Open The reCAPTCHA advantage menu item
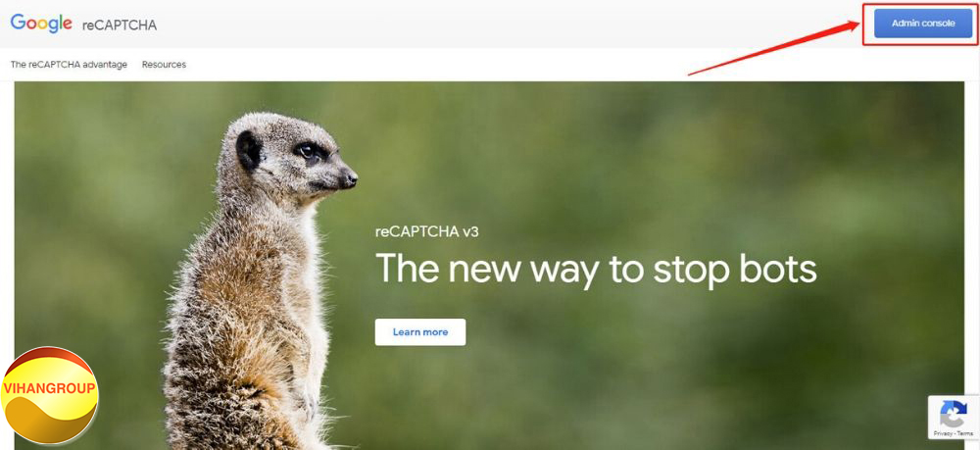Image resolution: width=980 pixels, height=450 pixels. click(69, 65)
